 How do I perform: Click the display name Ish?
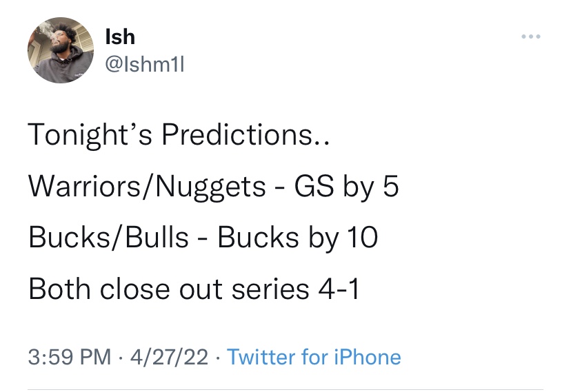(x=119, y=37)
